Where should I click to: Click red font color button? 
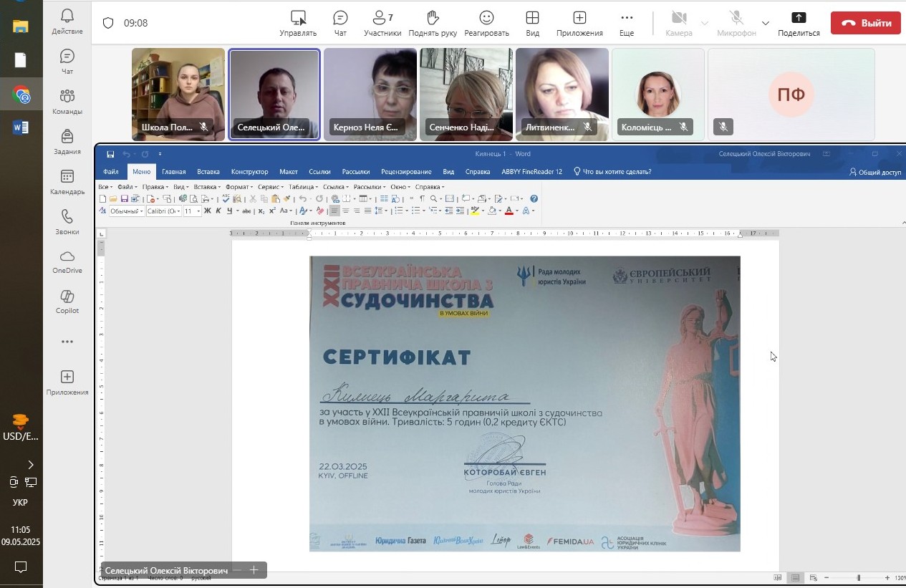click(x=509, y=211)
